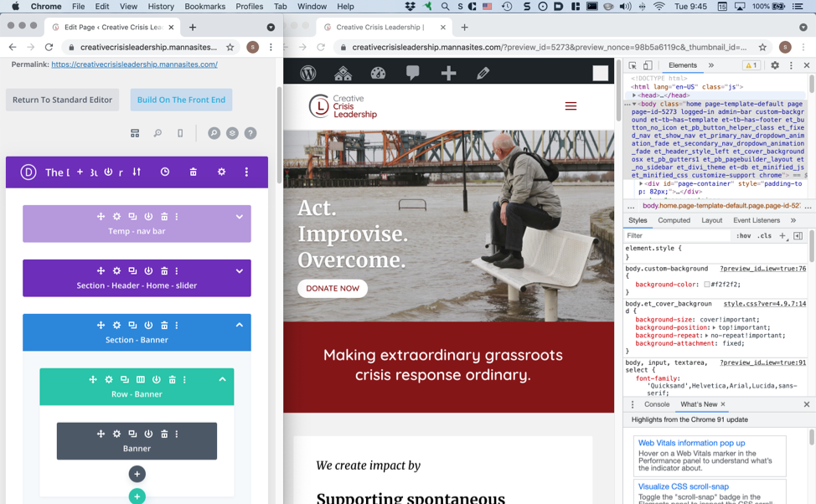Open history clock in purple Divi bar
The image size is (816, 504).
coord(165,172)
